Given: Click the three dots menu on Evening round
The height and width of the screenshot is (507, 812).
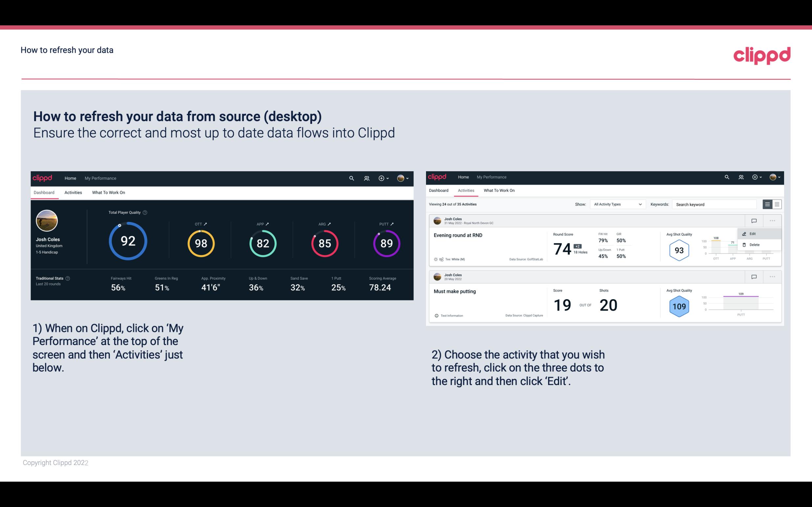Looking at the screenshot, I should pyautogui.click(x=772, y=221).
